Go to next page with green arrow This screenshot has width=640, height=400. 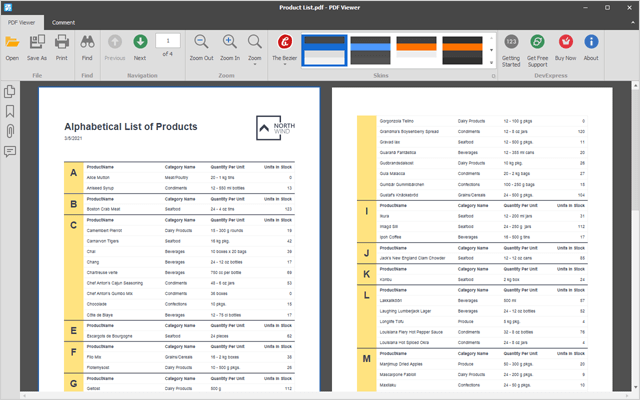pyautogui.click(x=140, y=47)
